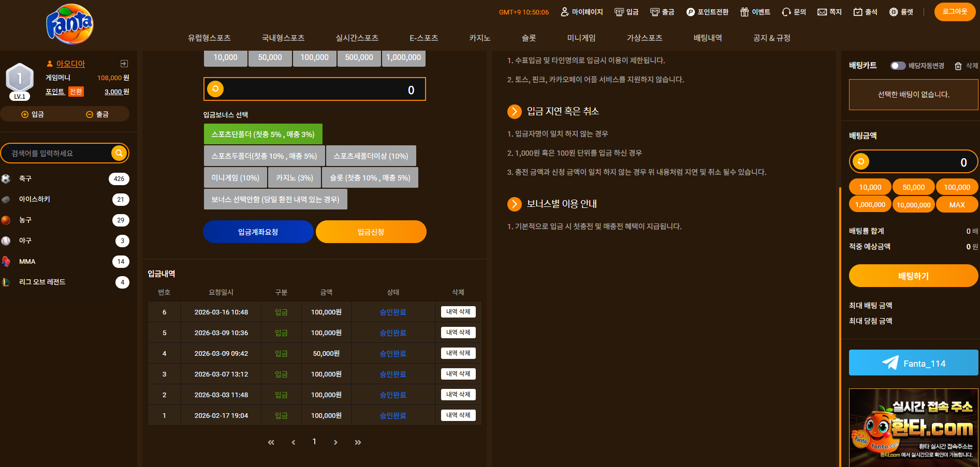Viewport: 980px width, 467px height.
Task: Reset the deposit amount with circular arrow icon
Action: pyautogui.click(x=215, y=89)
